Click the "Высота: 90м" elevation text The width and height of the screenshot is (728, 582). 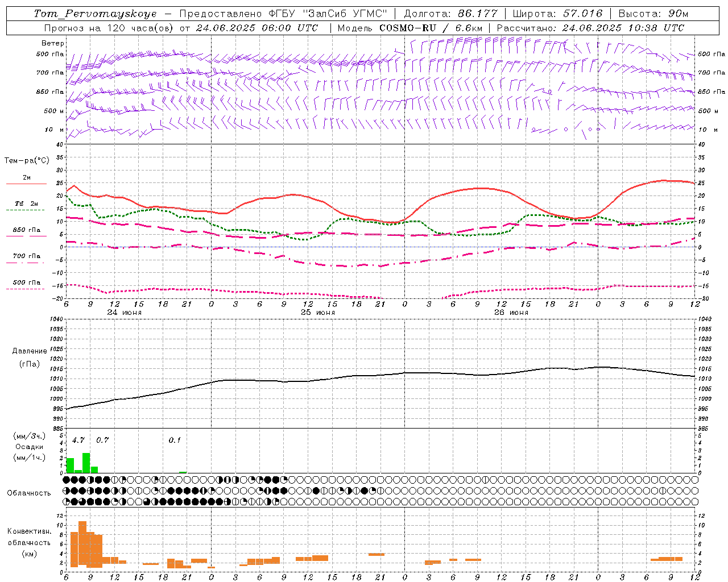pos(653,14)
